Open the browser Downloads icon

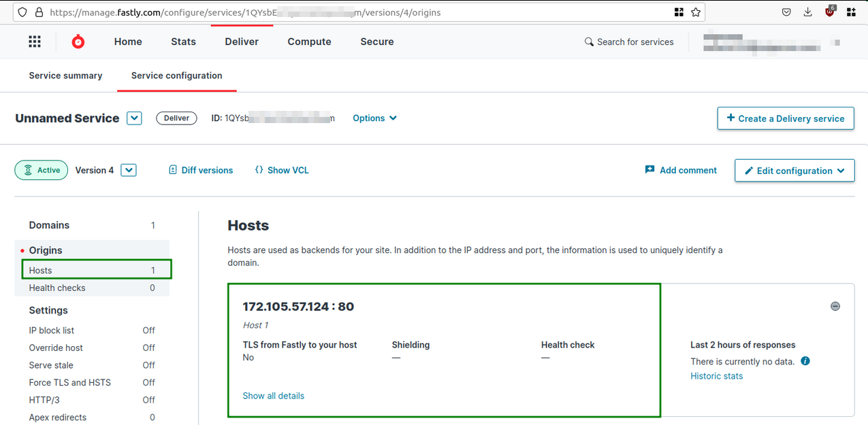click(807, 12)
